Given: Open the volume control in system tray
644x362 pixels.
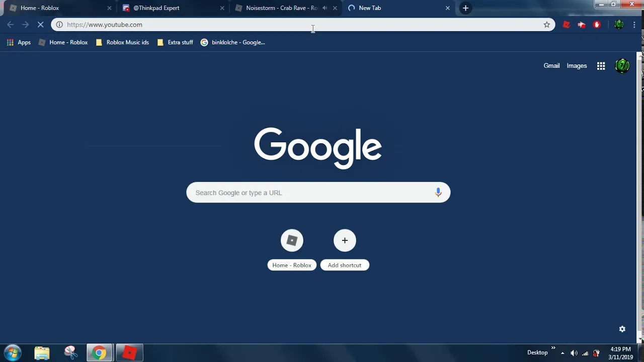Looking at the screenshot, I should tap(574, 353).
